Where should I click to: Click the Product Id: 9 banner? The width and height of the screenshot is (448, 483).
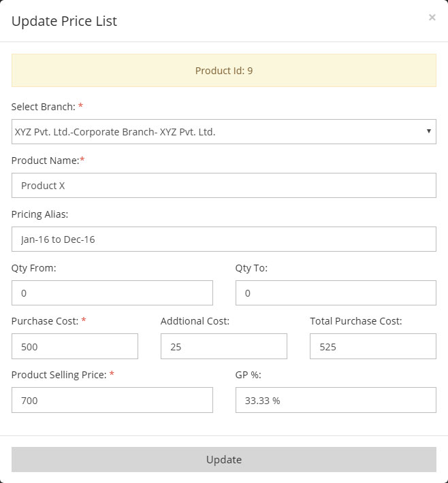click(224, 71)
